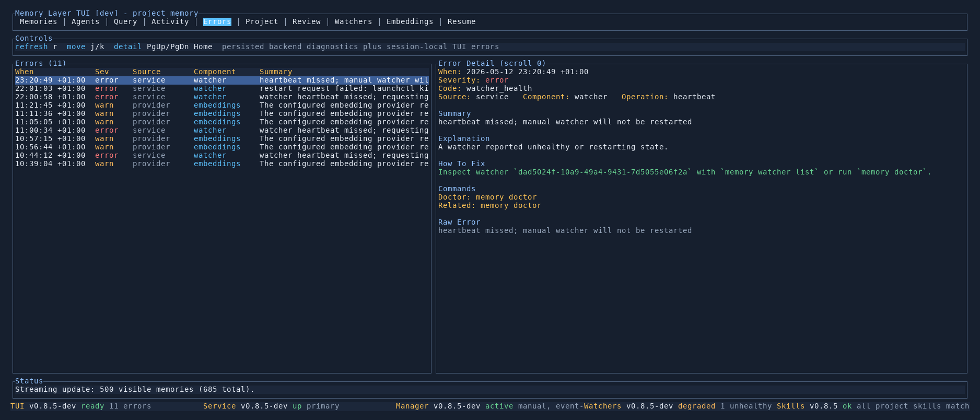This screenshot has width=980, height=420.
Task: Switch to the Review tab
Action: click(x=307, y=21)
